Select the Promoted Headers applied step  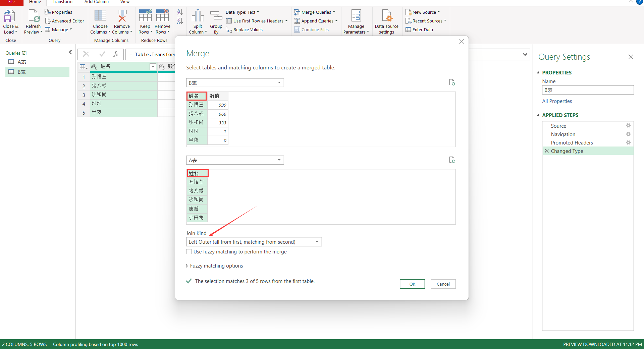point(572,143)
